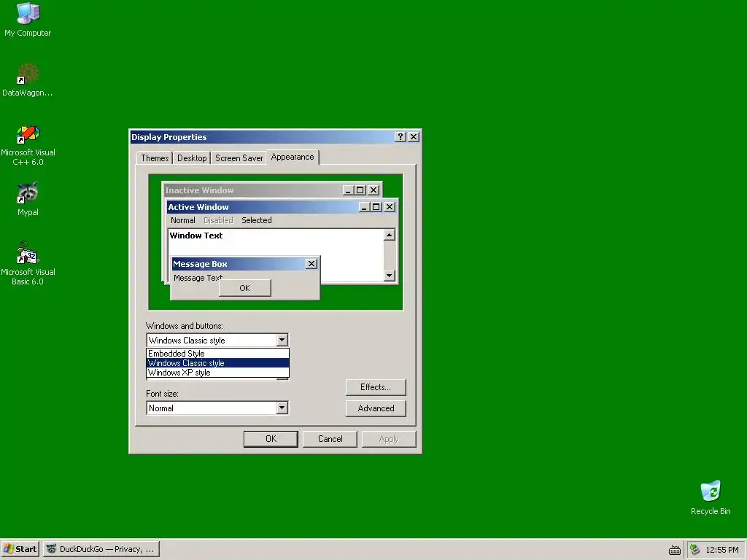Click the 12:55 PM clock

pyautogui.click(x=721, y=550)
